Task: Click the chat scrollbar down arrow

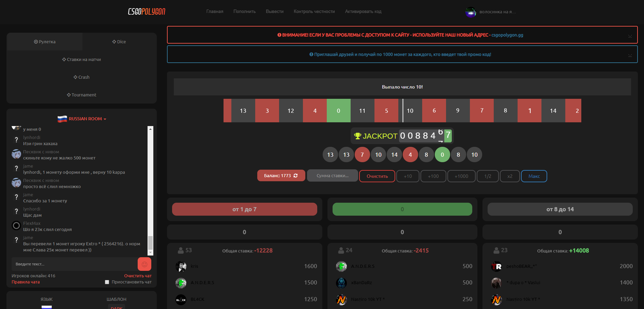Action: (151, 252)
